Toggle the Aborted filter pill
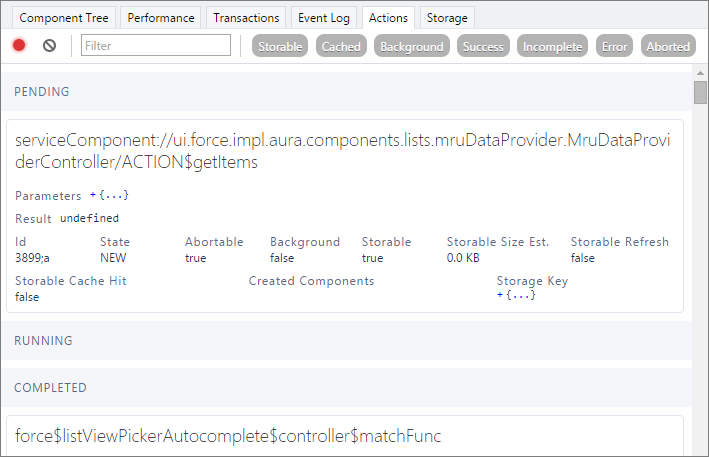The height and width of the screenshot is (457, 709). tap(668, 46)
